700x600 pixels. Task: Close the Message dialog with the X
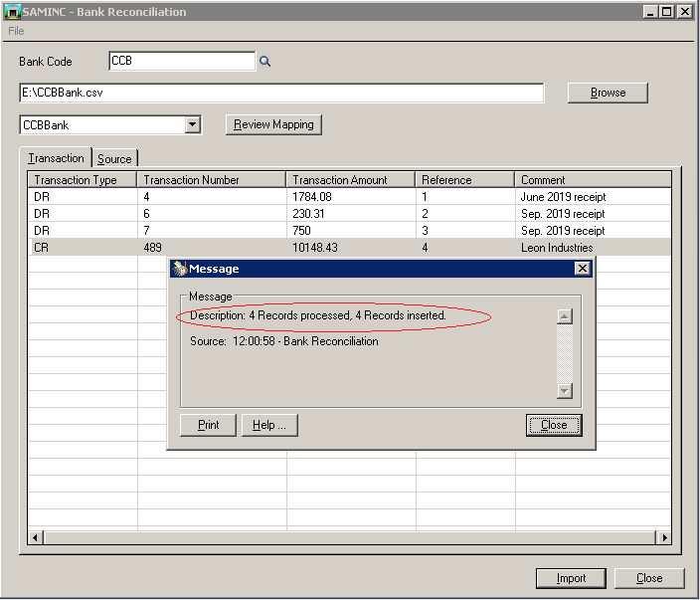click(x=582, y=268)
